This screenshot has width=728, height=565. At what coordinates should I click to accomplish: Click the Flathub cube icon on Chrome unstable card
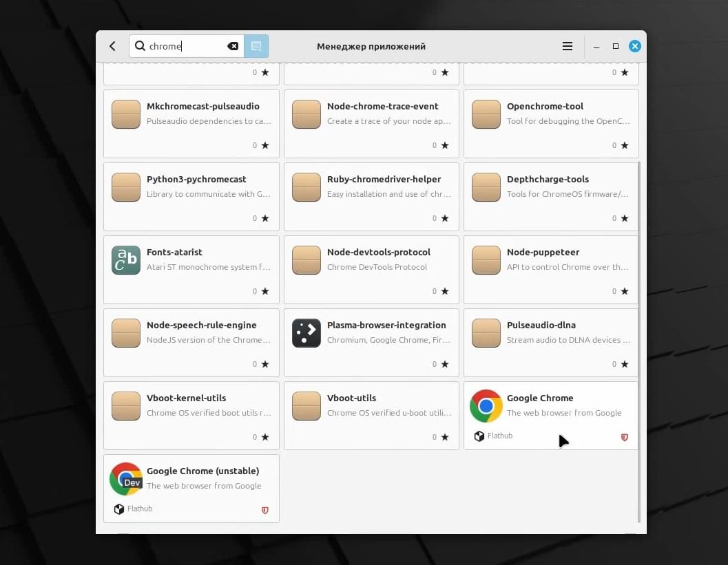pyautogui.click(x=119, y=509)
